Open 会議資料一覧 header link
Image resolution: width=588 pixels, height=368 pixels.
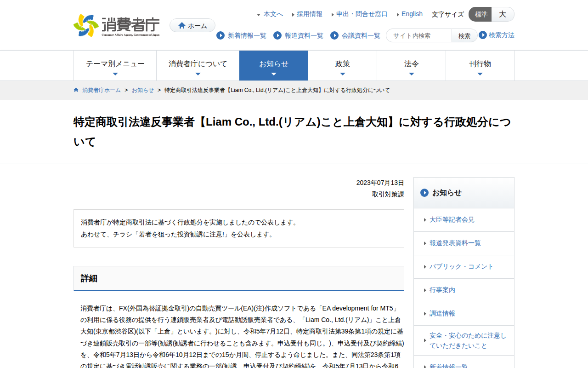tap(361, 35)
